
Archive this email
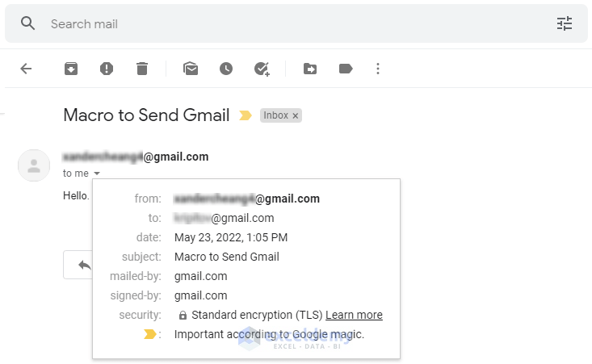71,69
